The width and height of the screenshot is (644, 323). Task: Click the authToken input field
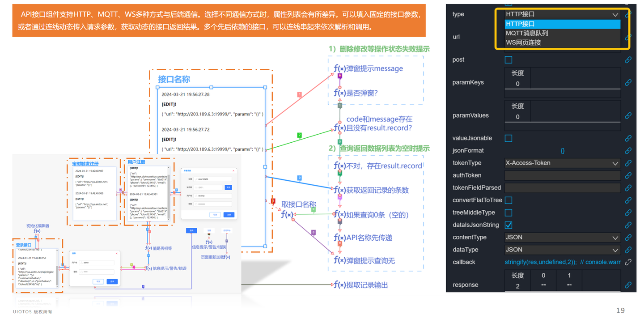pyautogui.click(x=563, y=175)
